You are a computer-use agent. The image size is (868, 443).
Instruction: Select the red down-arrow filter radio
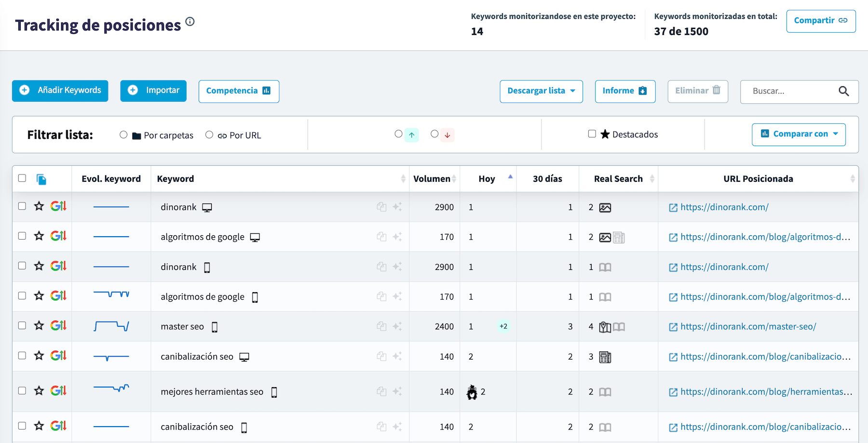pyautogui.click(x=434, y=134)
